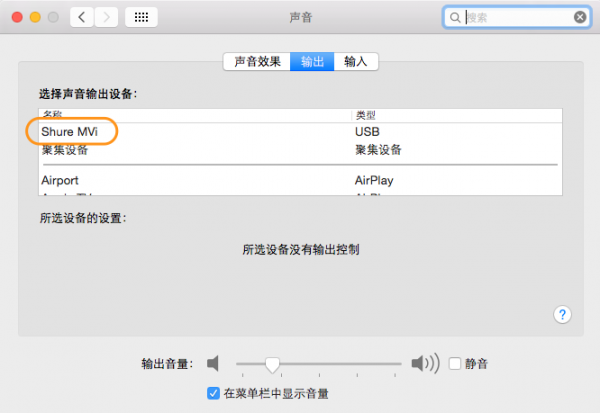Show all preferences grid button
Image resolution: width=600 pixels, height=413 pixels.
pyautogui.click(x=141, y=17)
